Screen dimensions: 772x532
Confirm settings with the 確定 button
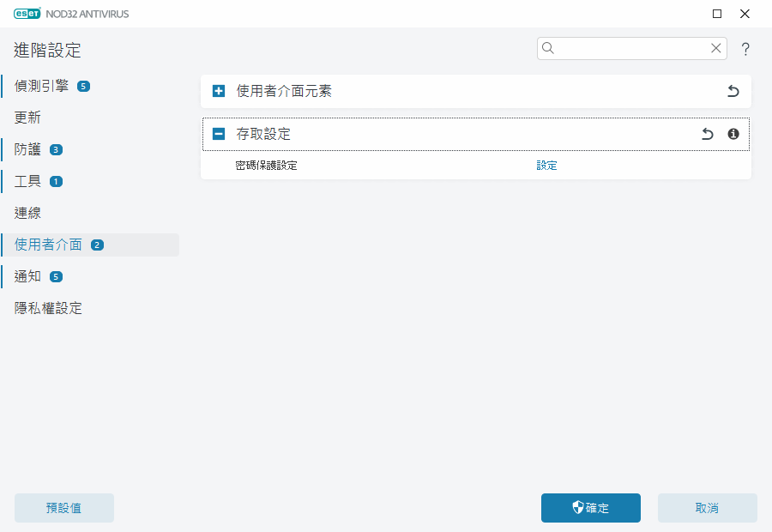(x=590, y=507)
